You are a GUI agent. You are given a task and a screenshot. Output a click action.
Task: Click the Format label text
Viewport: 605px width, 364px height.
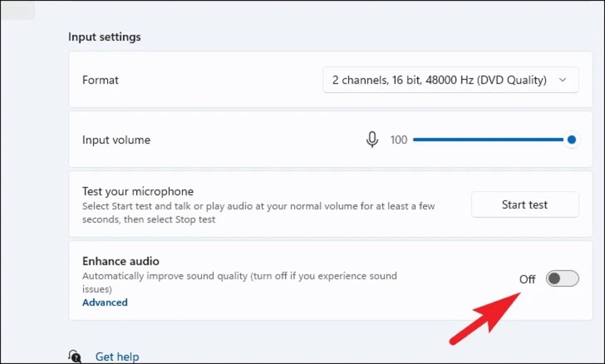(x=100, y=80)
